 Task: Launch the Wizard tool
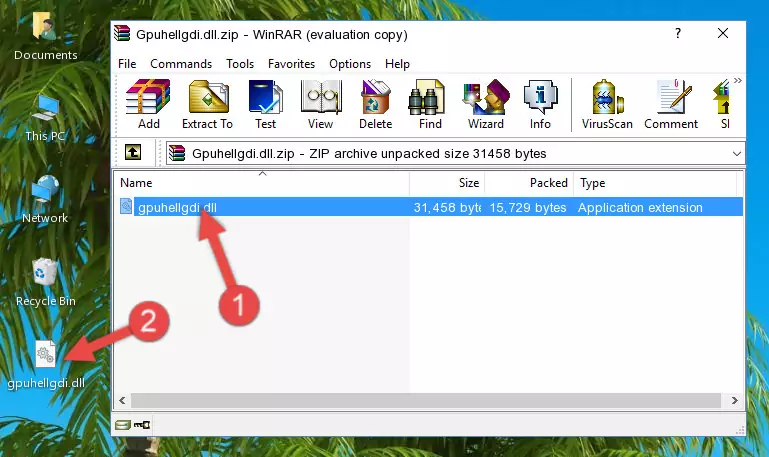486,104
